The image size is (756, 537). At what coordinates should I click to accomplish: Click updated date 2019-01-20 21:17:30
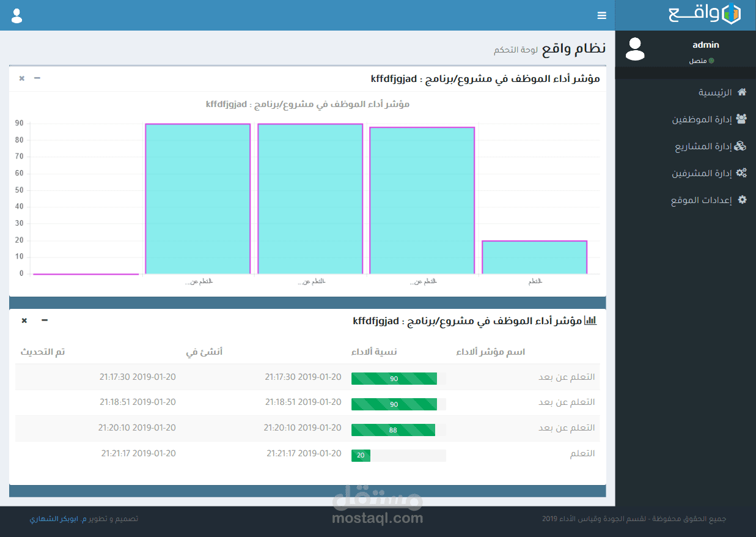(x=138, y=377)
